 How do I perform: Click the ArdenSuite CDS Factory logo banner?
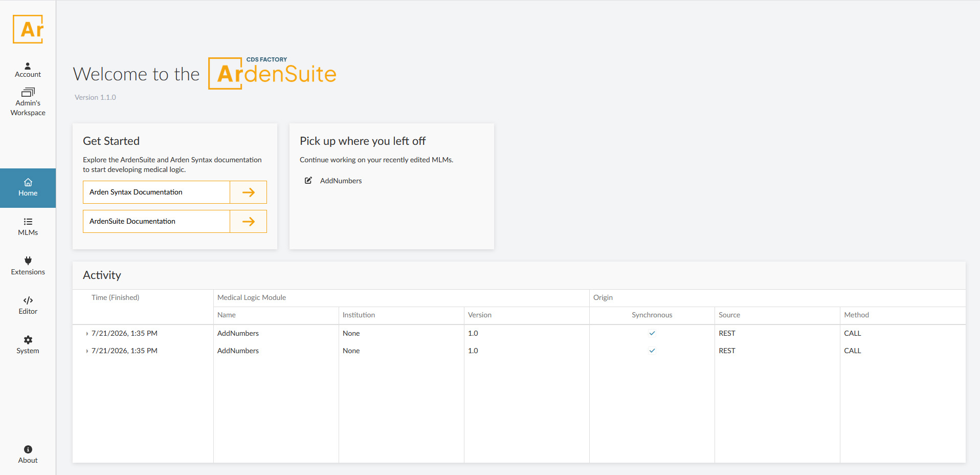272,73
